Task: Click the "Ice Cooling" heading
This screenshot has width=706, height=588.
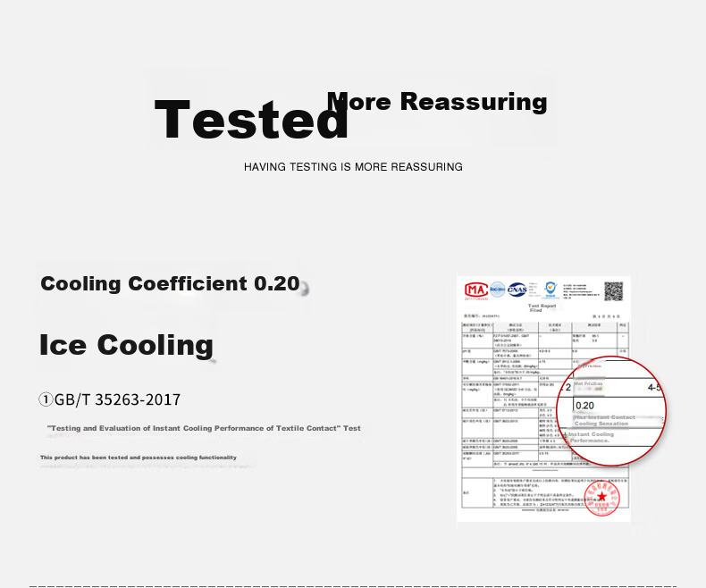Action: (127, 345)
